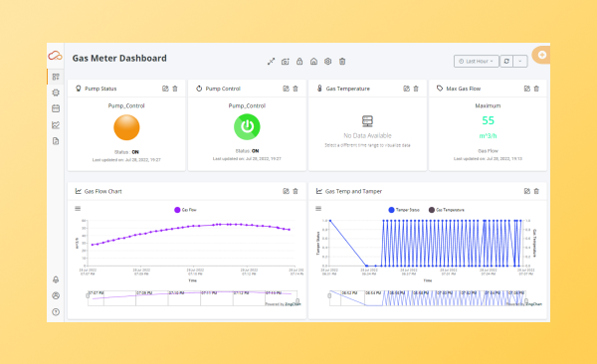Delete dashboard using the toolbar trash icon

click(342, 61)
